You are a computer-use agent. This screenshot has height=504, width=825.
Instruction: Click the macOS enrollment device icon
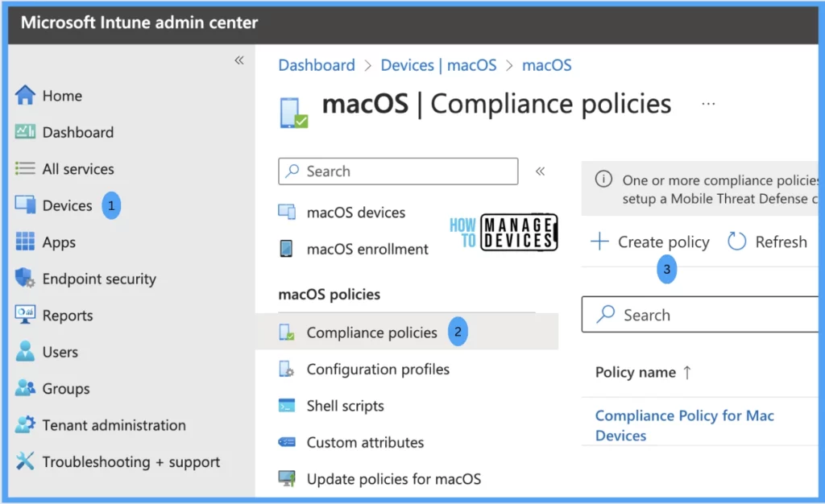[286, 248]
